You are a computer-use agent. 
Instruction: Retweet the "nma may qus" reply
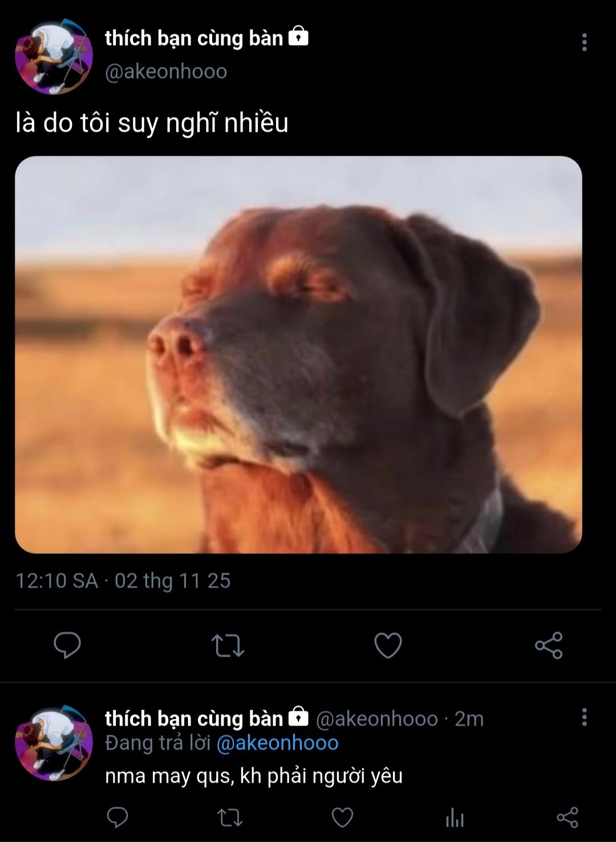pos(230,818)
